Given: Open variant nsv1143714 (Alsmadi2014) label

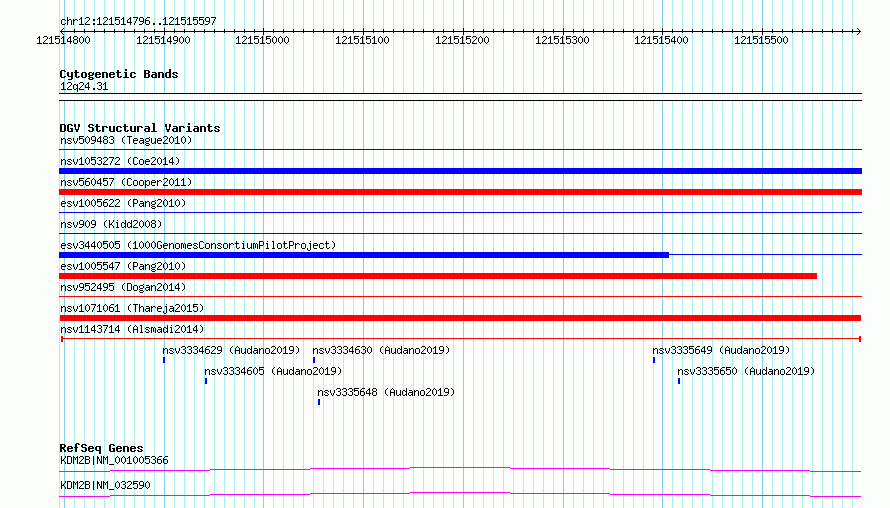Looking at the screenshot, I should tap(132, 329).
